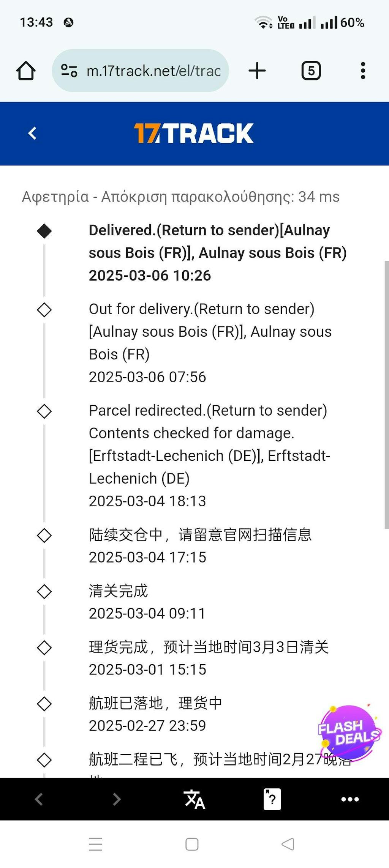Tap the m.17track.net address bar
Image resolution: width=389 pixels, height=868 pixels.
point(153,71)
